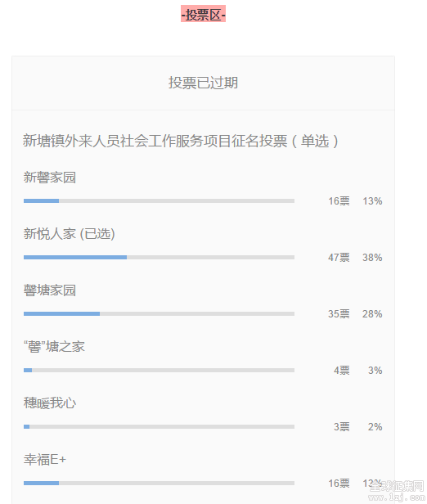
Task: Click the 28% percentage label
Action: coord(372,314)
